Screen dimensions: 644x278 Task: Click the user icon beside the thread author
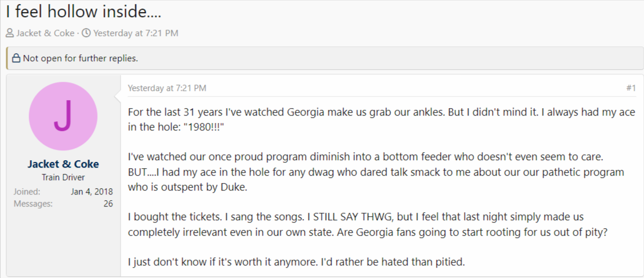pos(10,33)
